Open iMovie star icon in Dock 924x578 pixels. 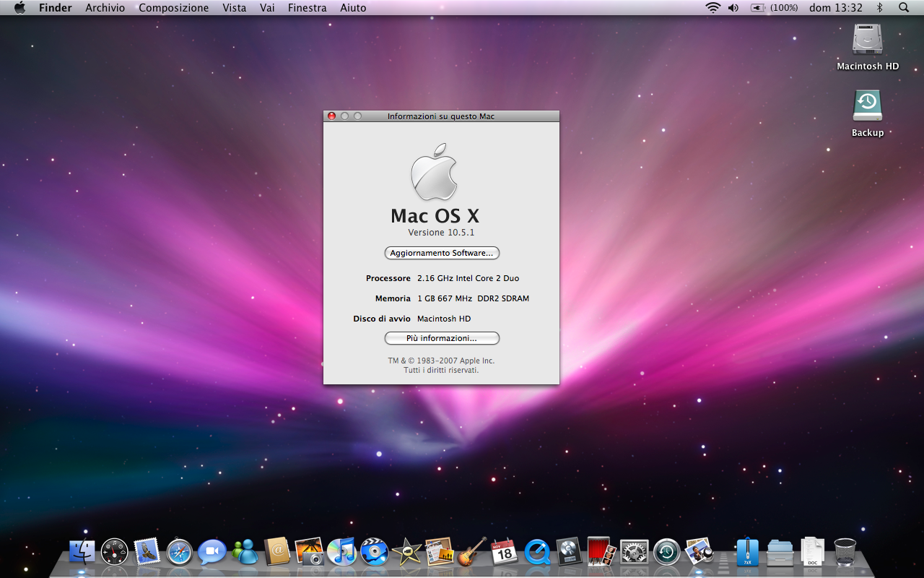point(406,552)
